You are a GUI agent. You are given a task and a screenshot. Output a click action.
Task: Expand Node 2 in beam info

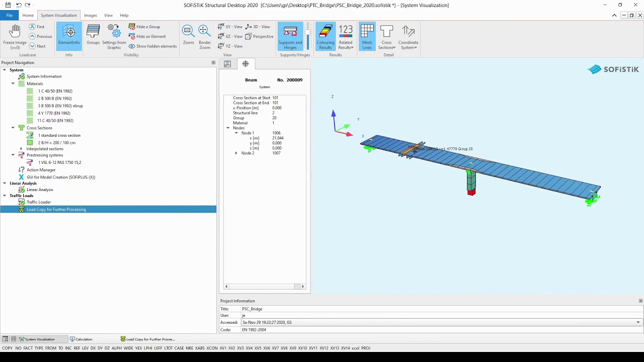(236, 153)
